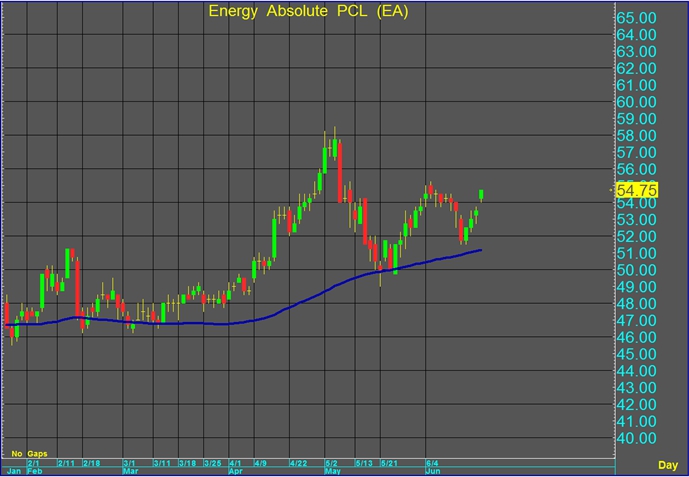Click the right end of the blue moving average line

(x=481, y=250)
